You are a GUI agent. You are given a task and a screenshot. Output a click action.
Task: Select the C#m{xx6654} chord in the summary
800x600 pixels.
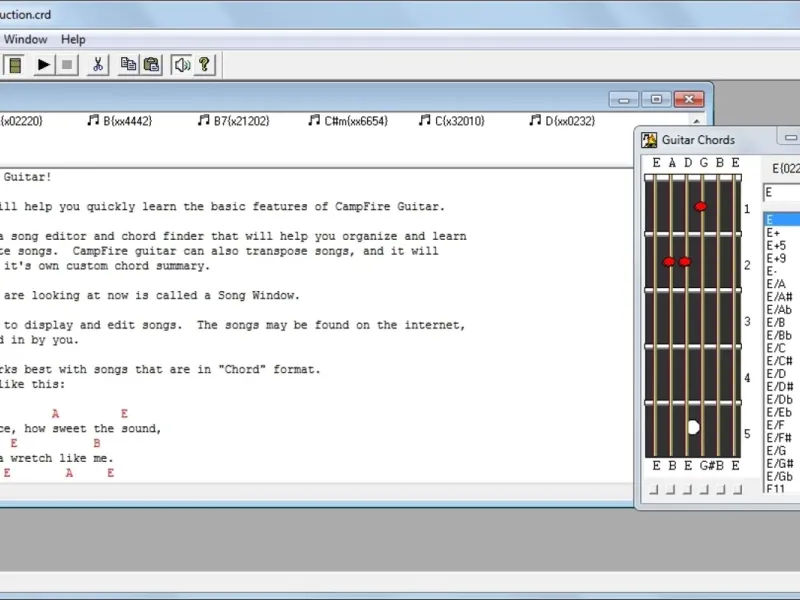point(348,121)
